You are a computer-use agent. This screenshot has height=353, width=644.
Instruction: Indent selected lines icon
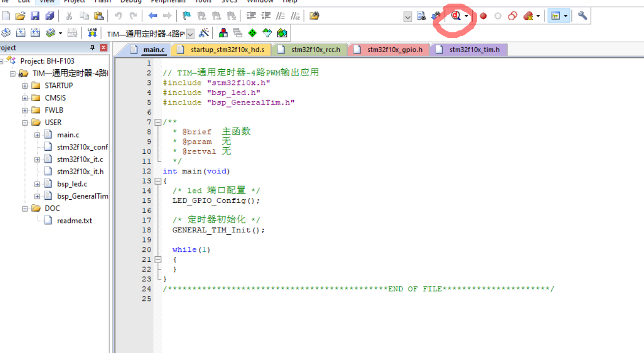point(251,16)
